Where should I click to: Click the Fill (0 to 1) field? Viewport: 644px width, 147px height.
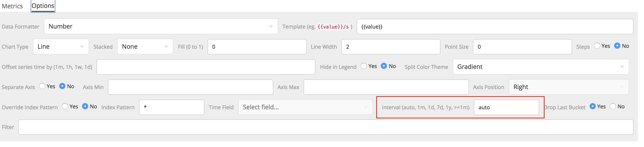click(256, 47)
